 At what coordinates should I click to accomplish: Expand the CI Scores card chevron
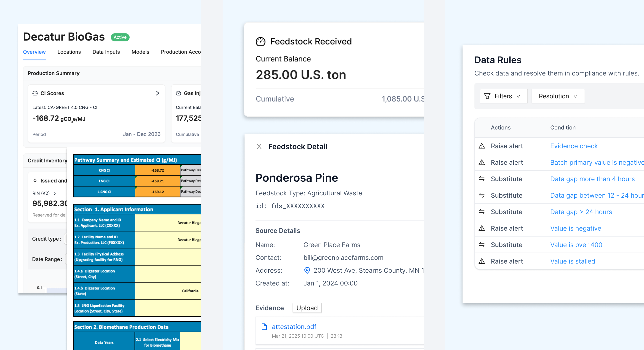[157, 93]
